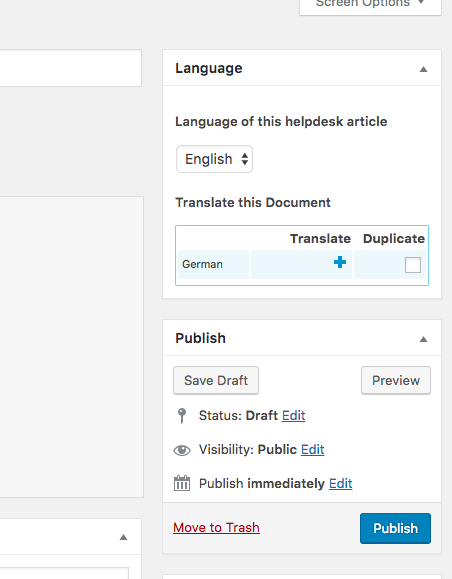Click the Duplicate column header

tap(394, 239)
